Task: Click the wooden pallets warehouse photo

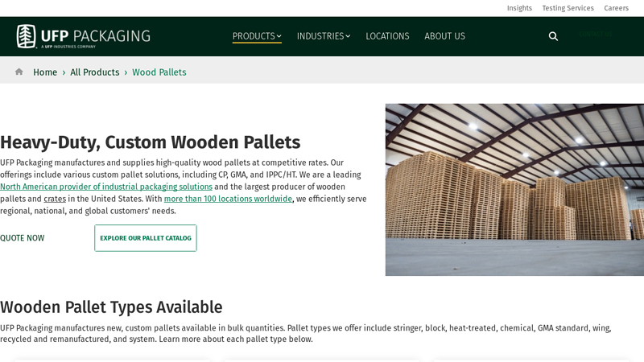Action: point(514,190)
